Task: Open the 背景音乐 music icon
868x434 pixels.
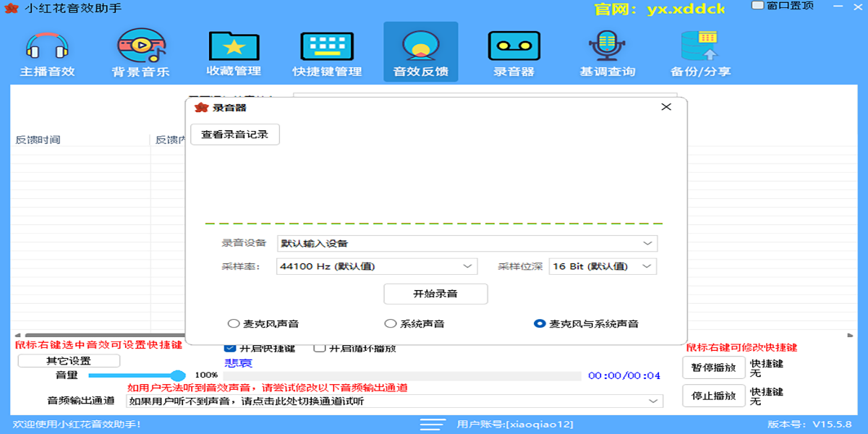Action: (x=141, y=46)
